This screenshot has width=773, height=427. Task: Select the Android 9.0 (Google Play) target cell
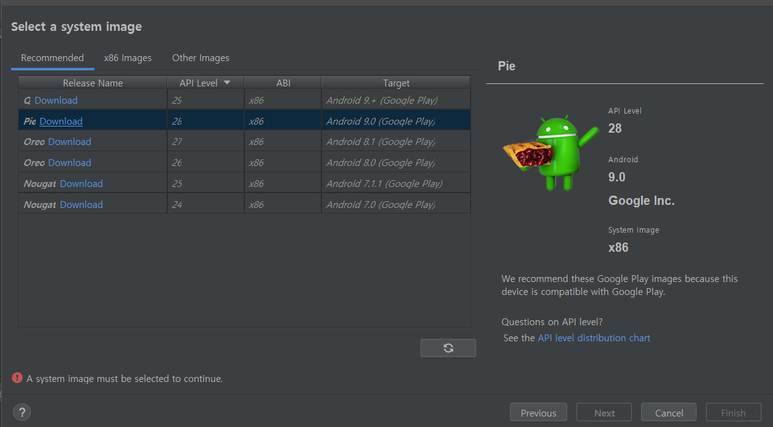tap(396, 121)
